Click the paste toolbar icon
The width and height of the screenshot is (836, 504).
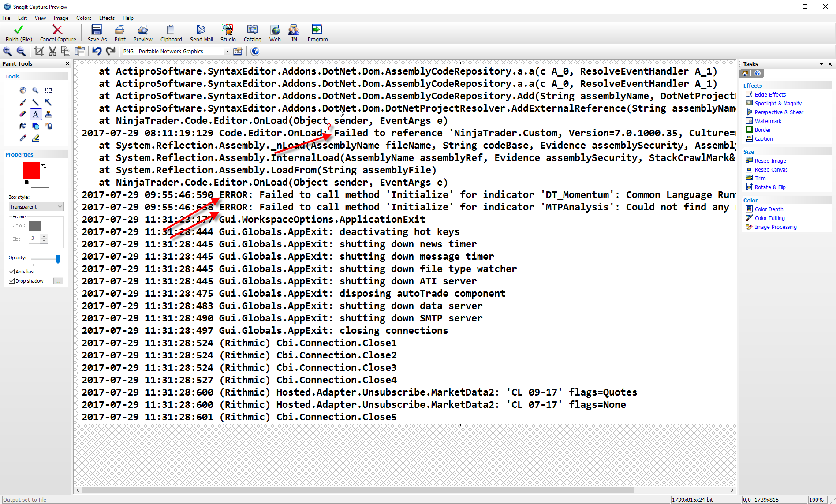coord(80,51)
